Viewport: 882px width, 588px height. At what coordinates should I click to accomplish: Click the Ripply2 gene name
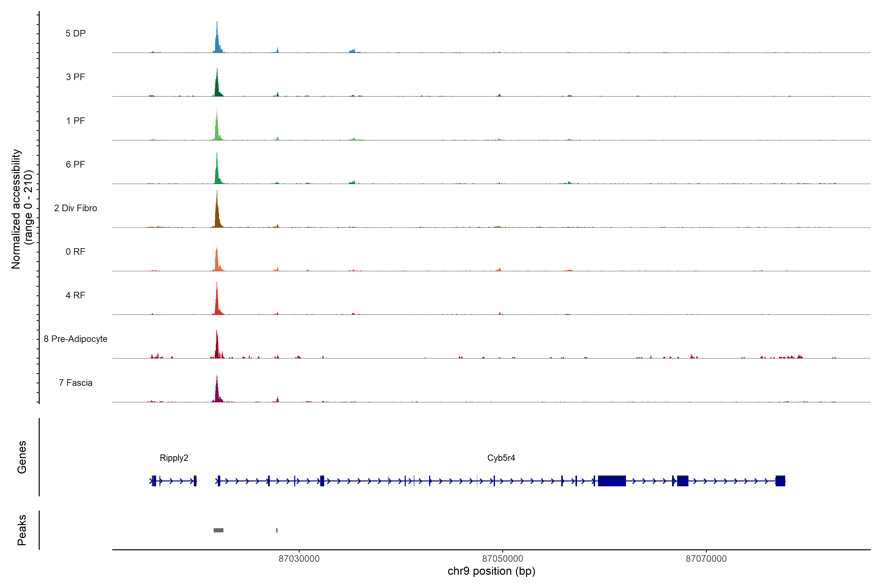[x=174, y=458]
